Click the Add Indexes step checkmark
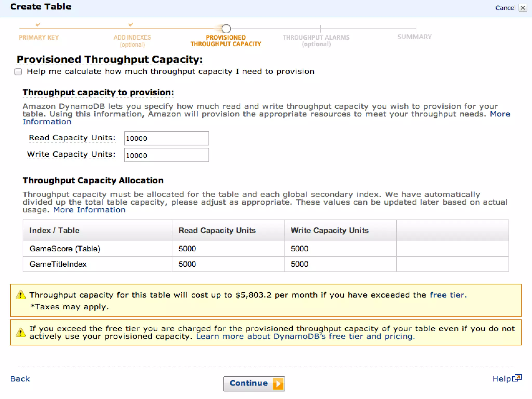Viewport: 532px width, 399px height. tap(131, 25)
